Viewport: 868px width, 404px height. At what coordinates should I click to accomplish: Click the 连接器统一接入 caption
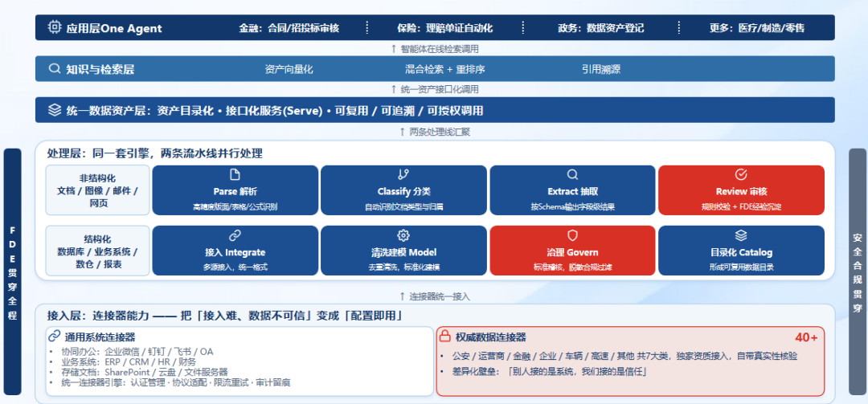(x=435, y=296)
